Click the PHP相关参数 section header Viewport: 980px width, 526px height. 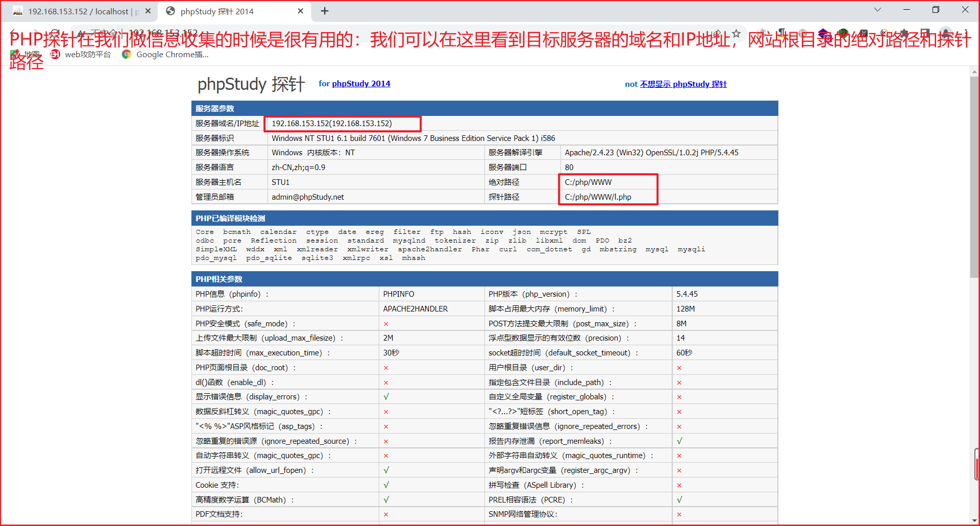click(x=484, y=279)
